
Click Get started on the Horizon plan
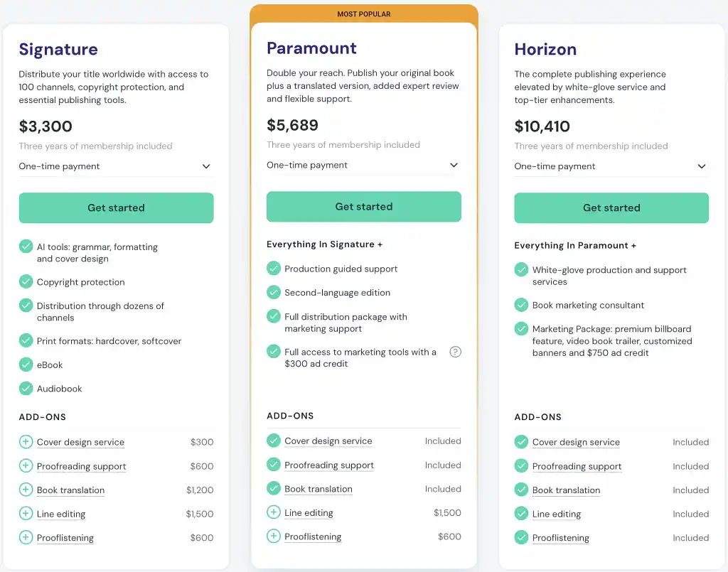[611, 207]
